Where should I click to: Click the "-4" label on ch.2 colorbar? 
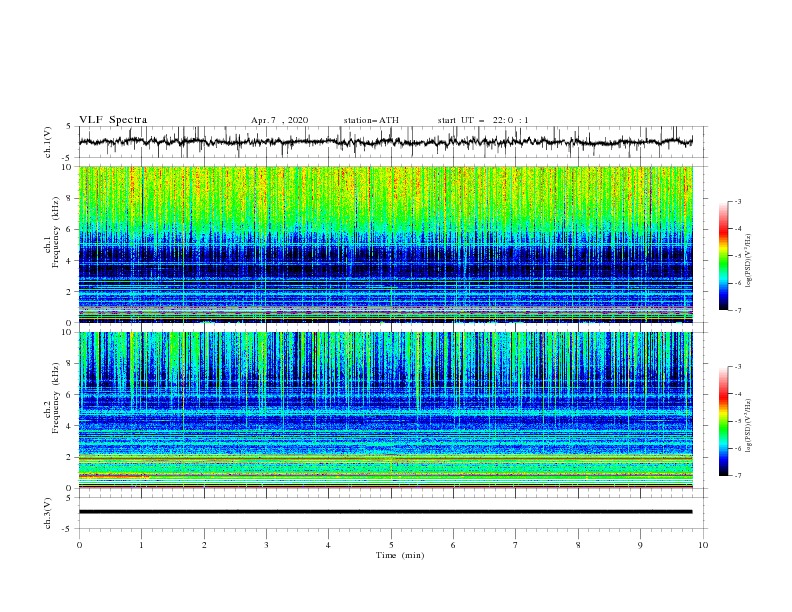(738, 394)
